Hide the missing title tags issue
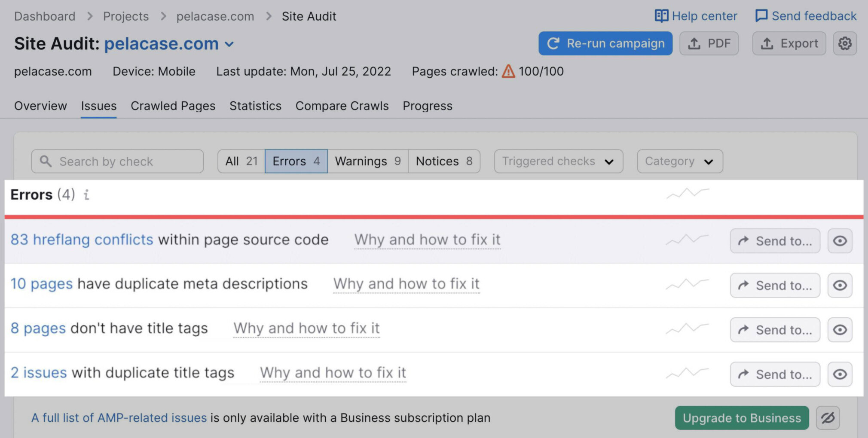The height and width of the screenshot is (438, 868). (x=840, y=330)
